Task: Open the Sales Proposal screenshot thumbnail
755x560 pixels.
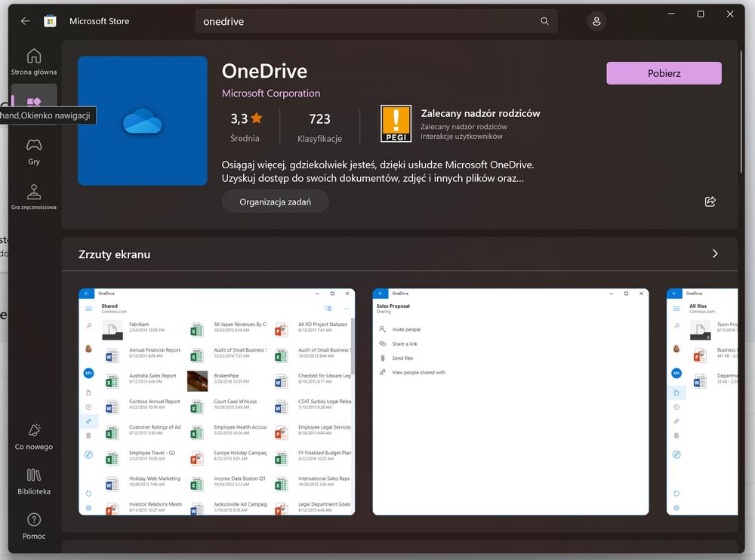Action: (510, 402)
